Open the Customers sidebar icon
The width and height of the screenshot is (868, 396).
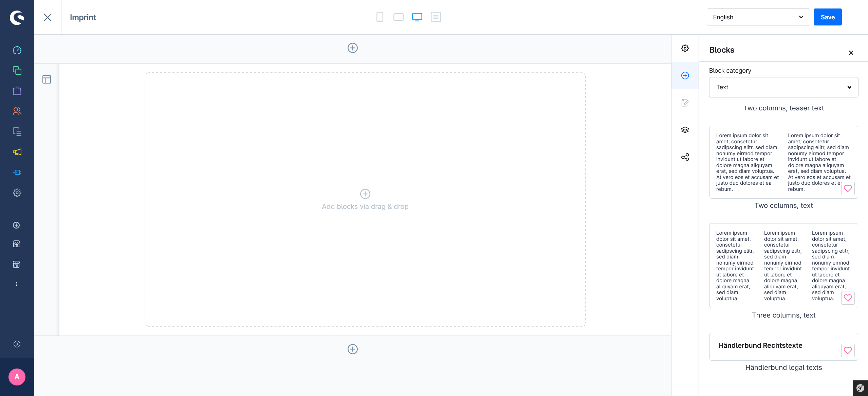17,111
